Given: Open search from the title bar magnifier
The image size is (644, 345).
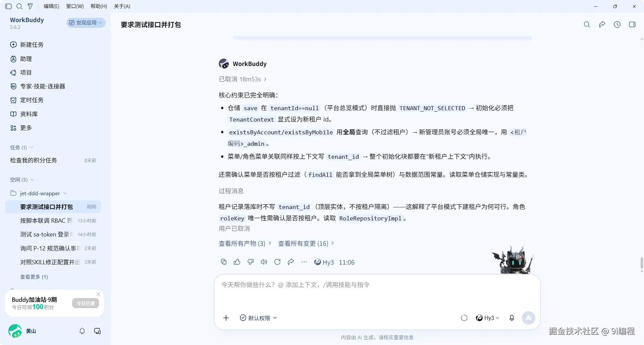Looking at the screenshot, I should [19, 6].
